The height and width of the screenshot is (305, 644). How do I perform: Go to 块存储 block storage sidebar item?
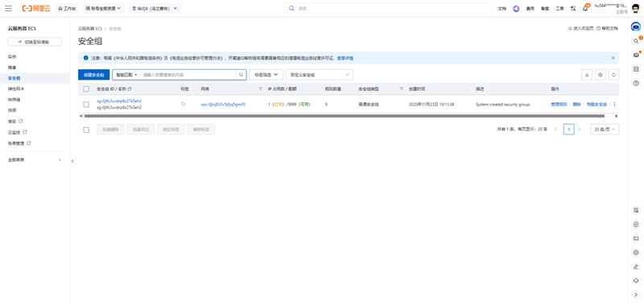(14, 99)
